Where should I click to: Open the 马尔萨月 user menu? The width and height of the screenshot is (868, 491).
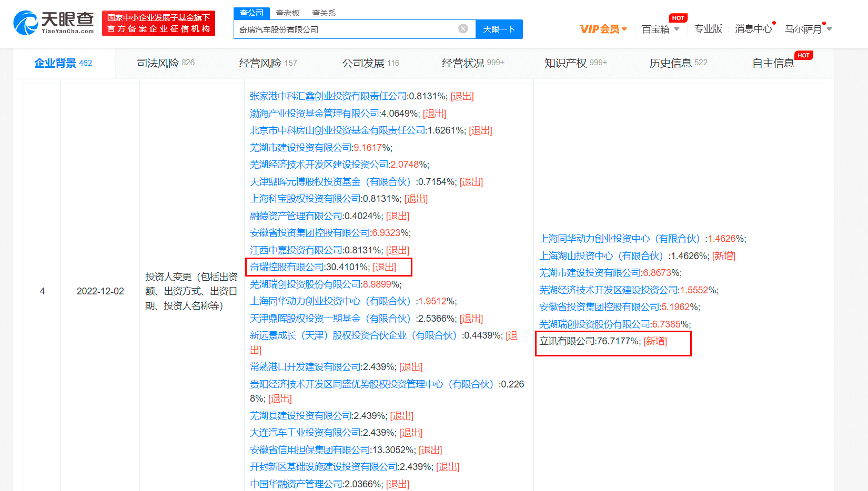(x=808, y=29)
